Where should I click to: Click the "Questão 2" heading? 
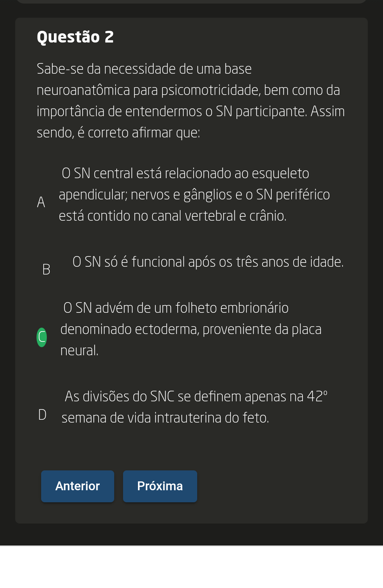pos(75,37)
